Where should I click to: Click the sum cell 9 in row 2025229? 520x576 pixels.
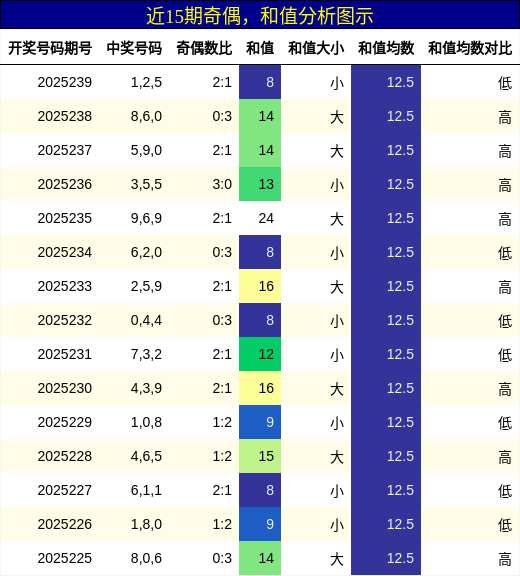(x=260, y=422)
